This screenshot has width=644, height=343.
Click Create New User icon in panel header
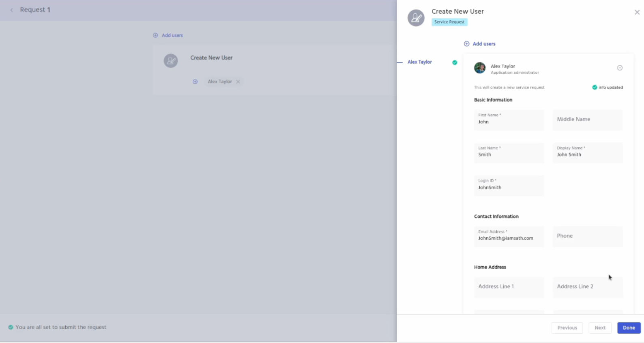416,18
